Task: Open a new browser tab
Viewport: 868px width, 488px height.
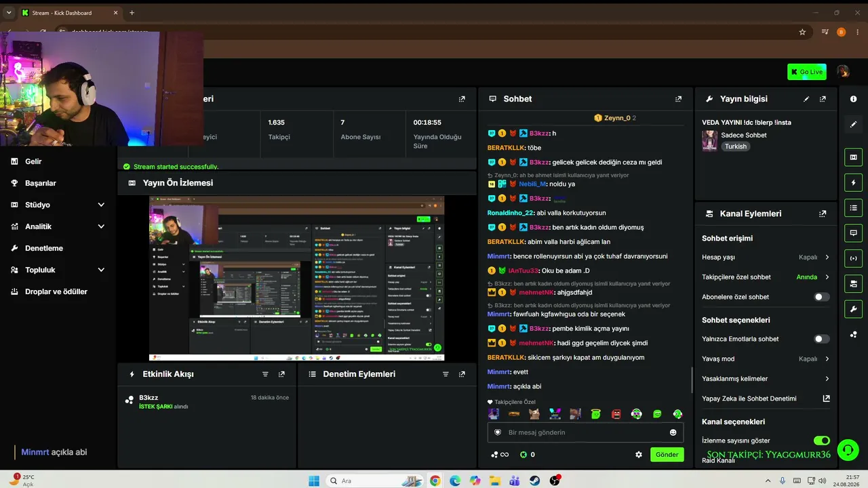Action: click(x=132, y=13)
